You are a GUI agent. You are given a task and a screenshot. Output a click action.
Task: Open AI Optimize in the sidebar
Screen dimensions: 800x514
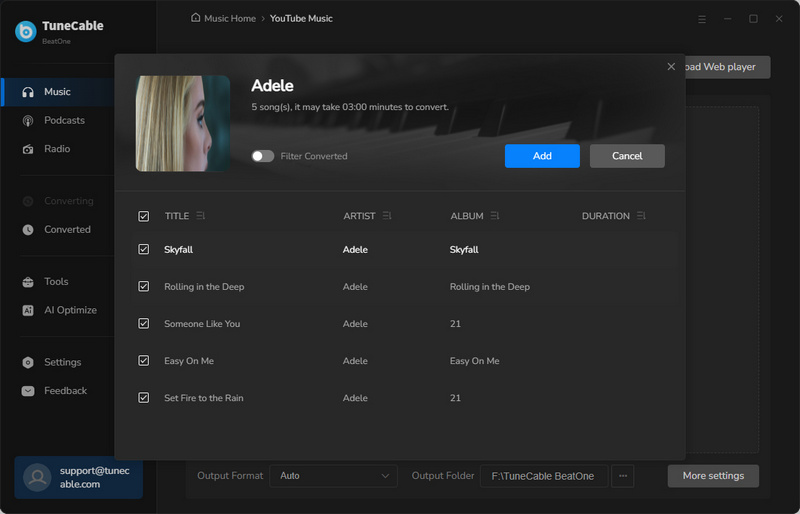(70, 310)
